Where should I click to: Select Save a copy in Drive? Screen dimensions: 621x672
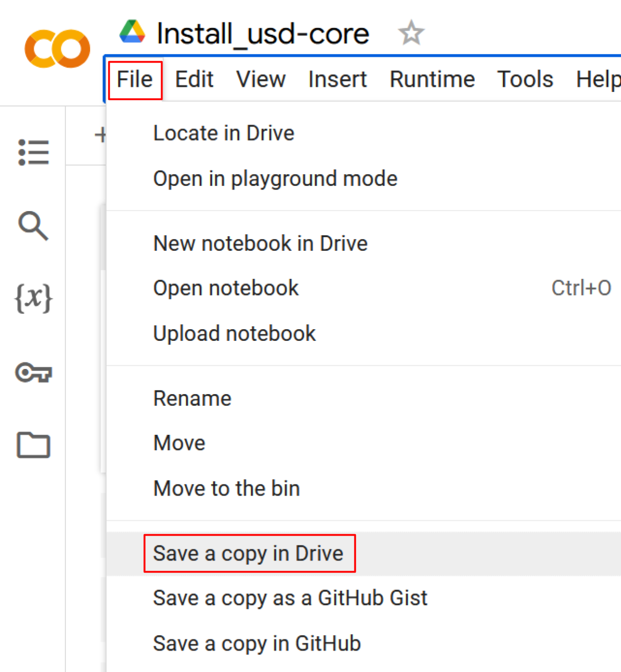[248, 553]
